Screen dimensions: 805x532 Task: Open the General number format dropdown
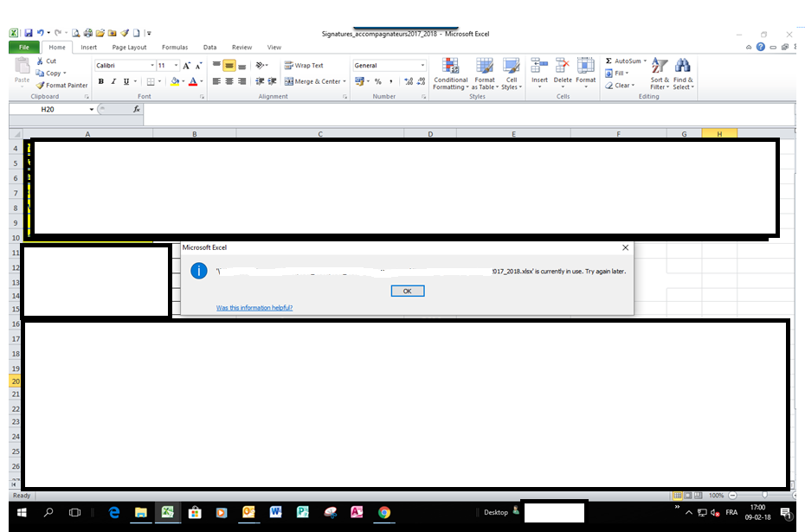point(422,66)
